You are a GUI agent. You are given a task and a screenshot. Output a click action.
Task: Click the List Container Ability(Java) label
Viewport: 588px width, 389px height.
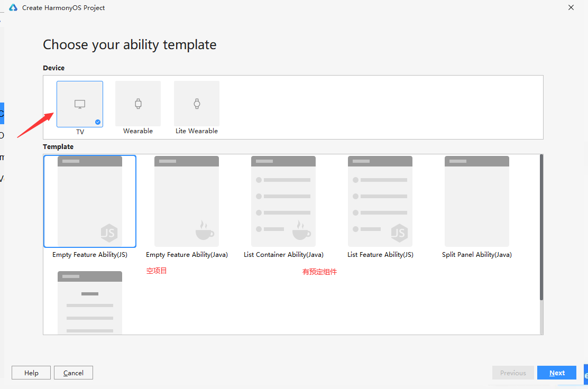[x=283, y=255]
